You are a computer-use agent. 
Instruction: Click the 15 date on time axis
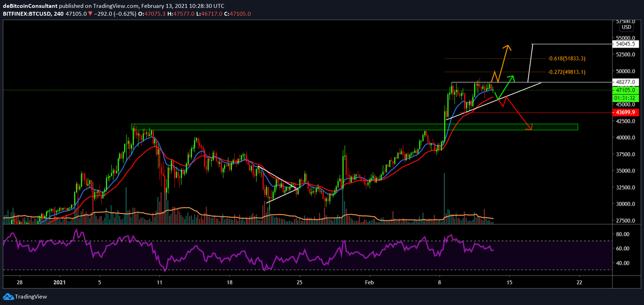pos(509,282)
